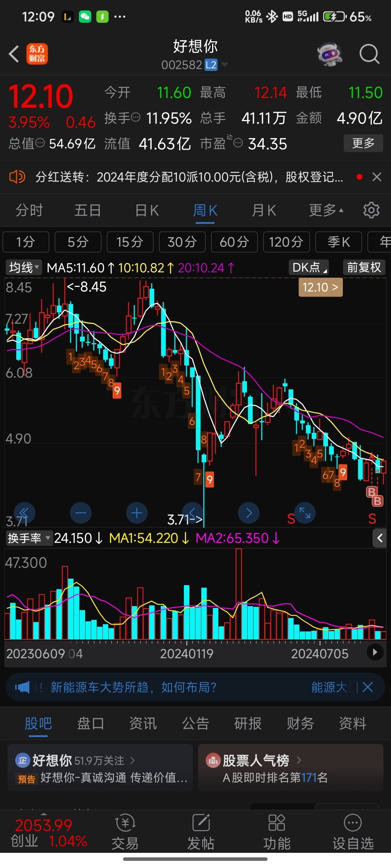391x868 pixels.
Task: Tap info icon next to 总值
Action: 40,143
